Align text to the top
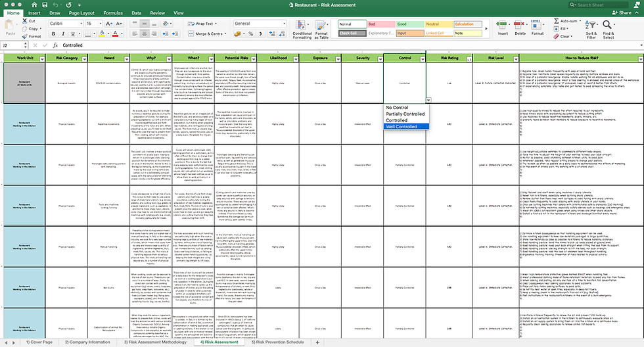 click(135, 24)
